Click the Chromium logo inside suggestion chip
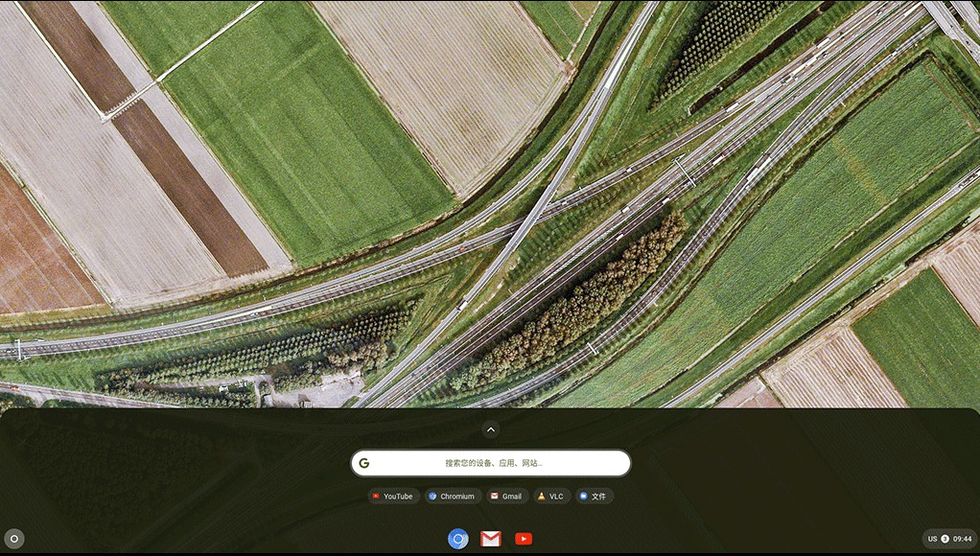 pos(432,497)
